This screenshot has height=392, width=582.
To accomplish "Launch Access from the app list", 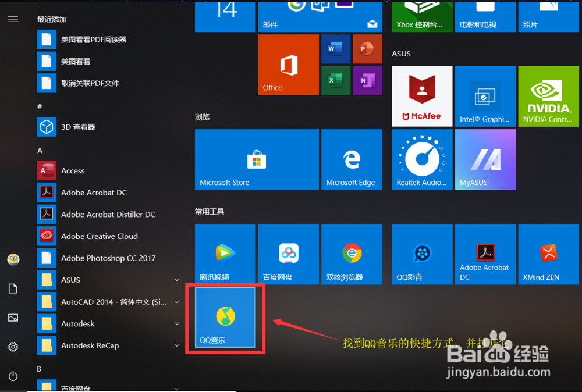I will click(x=109, y=170).
